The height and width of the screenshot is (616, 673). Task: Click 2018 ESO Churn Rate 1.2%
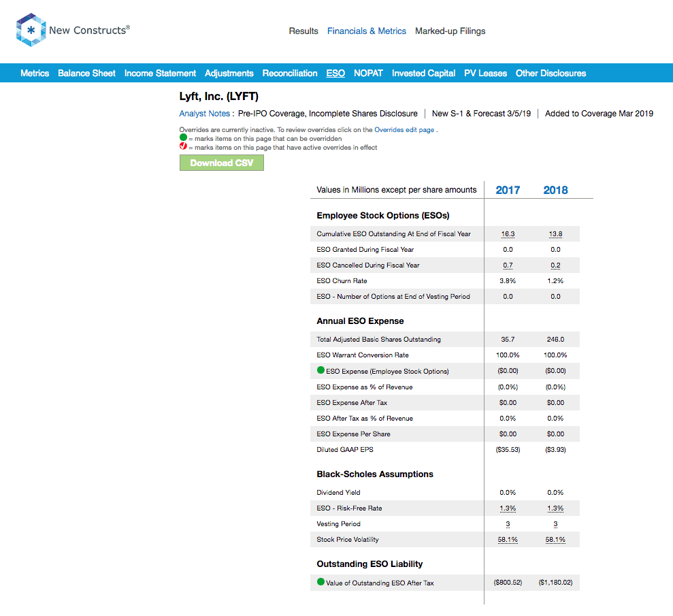pyautogui.click(x=555, y=280)
